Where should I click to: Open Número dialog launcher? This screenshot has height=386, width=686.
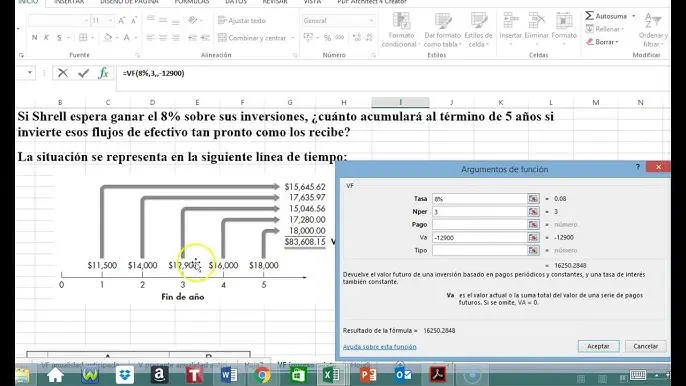pos(373,56)
